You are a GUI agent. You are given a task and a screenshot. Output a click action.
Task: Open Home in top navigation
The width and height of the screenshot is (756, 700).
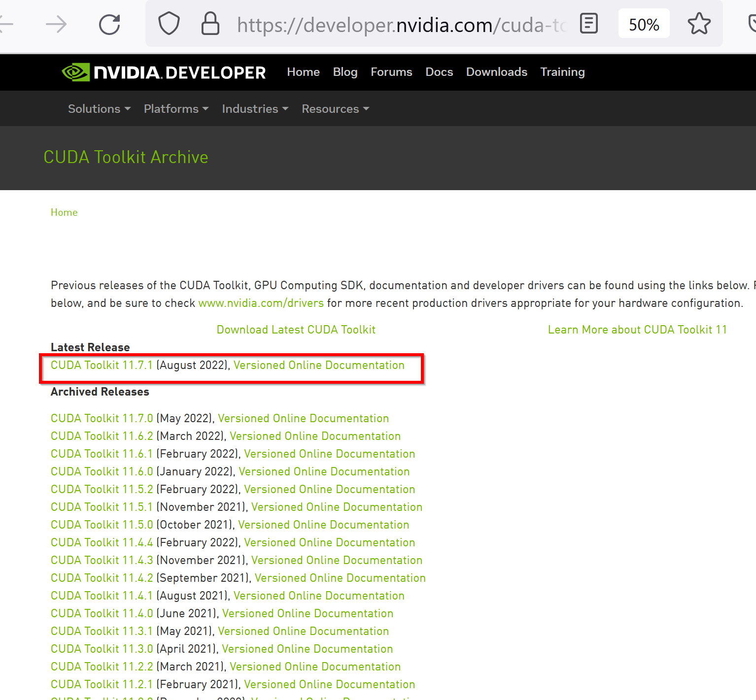click(303, 72)
